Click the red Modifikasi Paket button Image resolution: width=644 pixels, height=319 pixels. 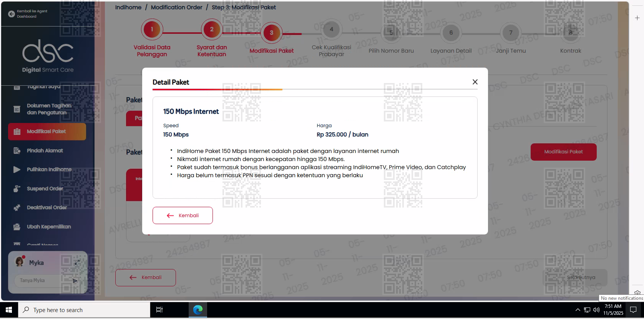(564, 152)
